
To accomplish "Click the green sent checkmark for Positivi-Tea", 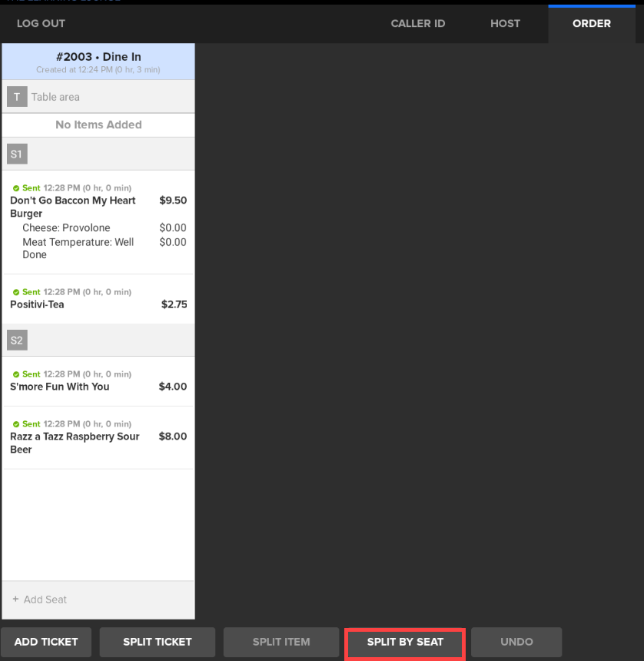I will [x=16, y=292].
